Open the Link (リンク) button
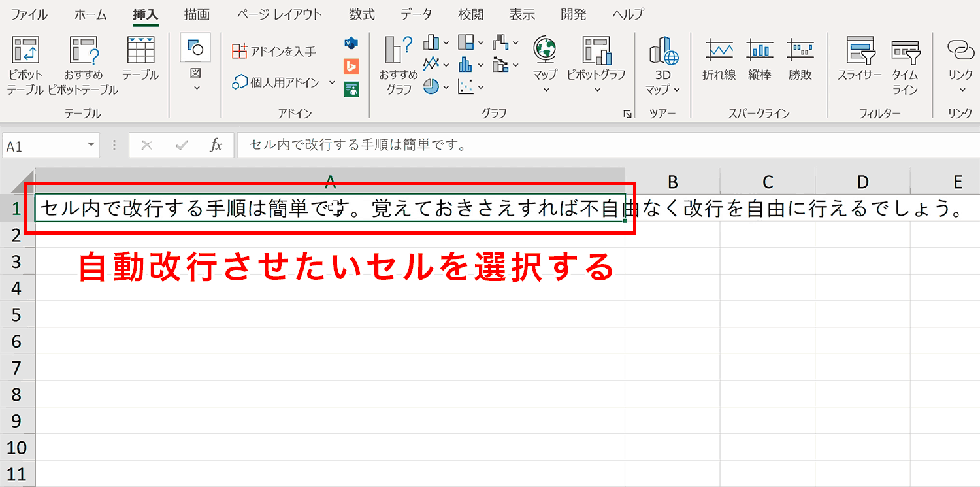The height and width of the screenshot is (487, 980). (x=961, y=64)
